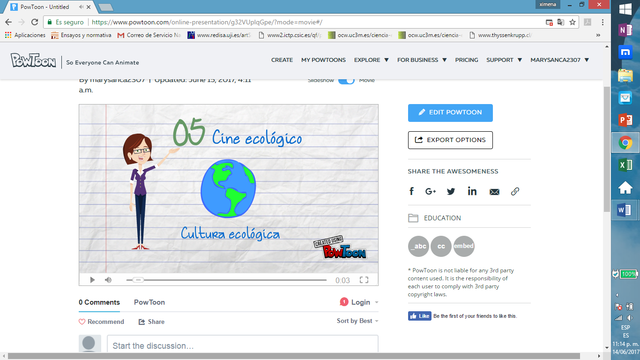640x360 pixels.
Task: Open Sort by Best dropdown
Action: [357, 321]
